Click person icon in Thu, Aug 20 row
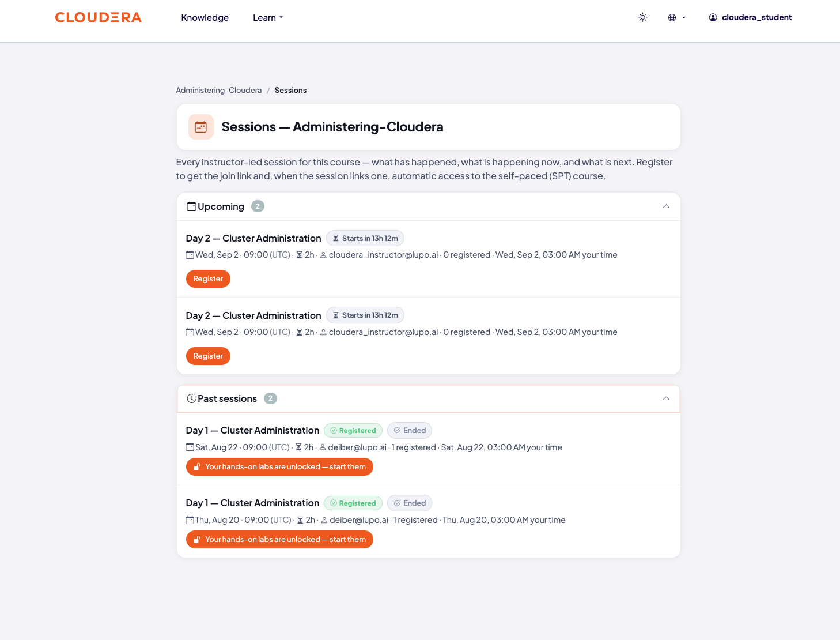 (x=324, y=520)
